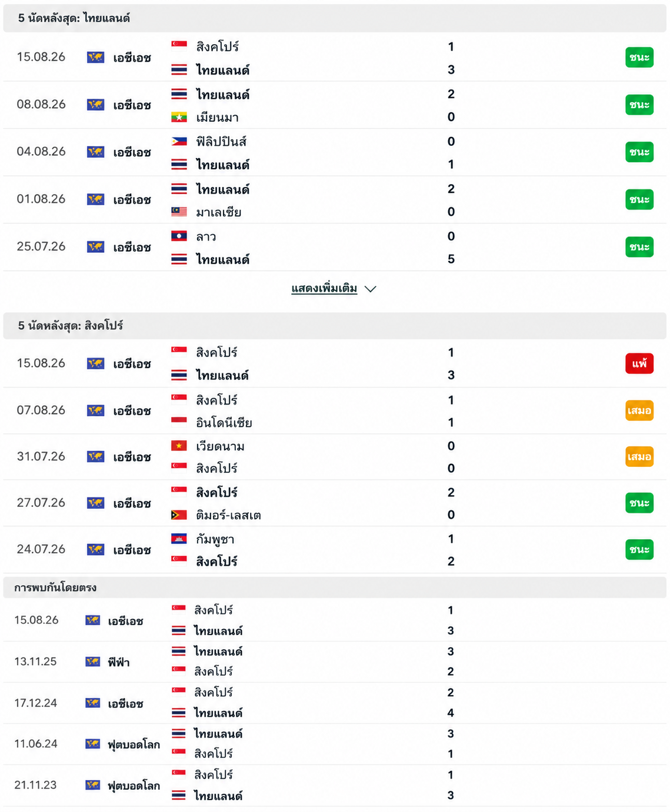The height and width of the screenshot is (812, 670).
Task: Click Indonesia flag in 07.08.26 match
Action: point(179,422)
